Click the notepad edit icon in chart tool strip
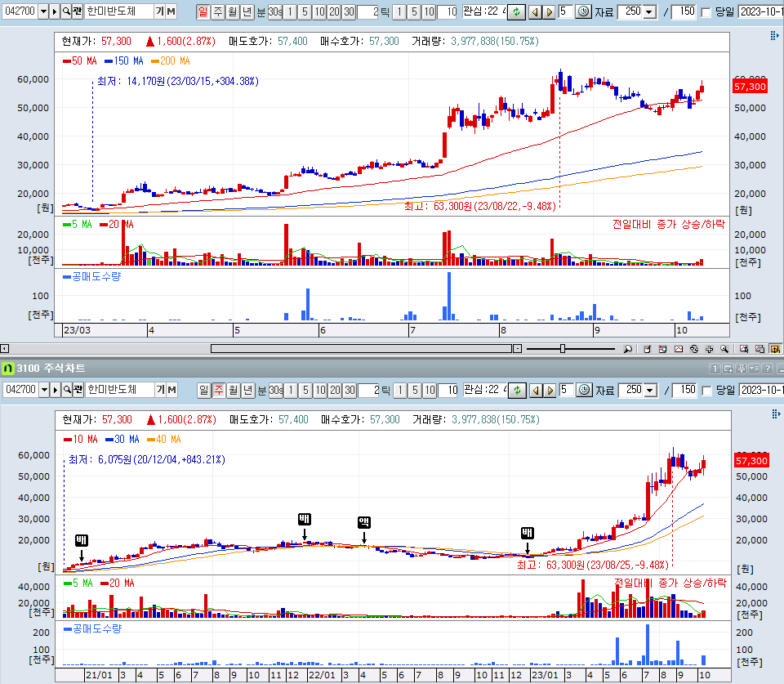The image size is (784, 684). click(647, 349)
